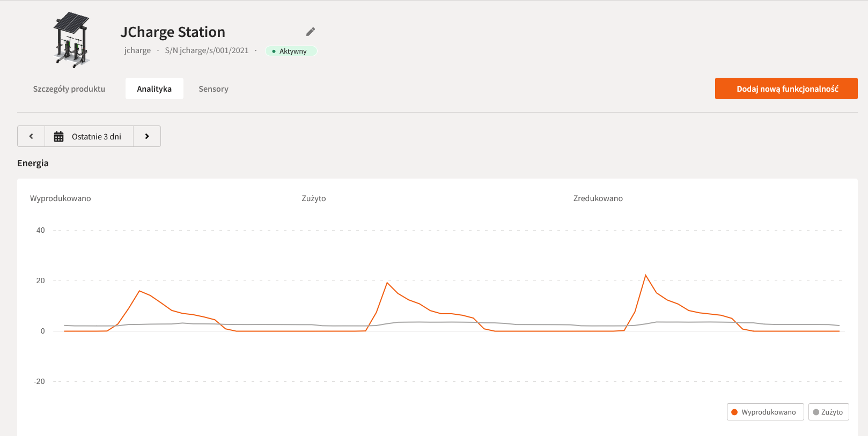This screenshot has height=436, width=868.
Task: Click the Wyprodukowano summary label above the chart
Action: pos(61,198)
